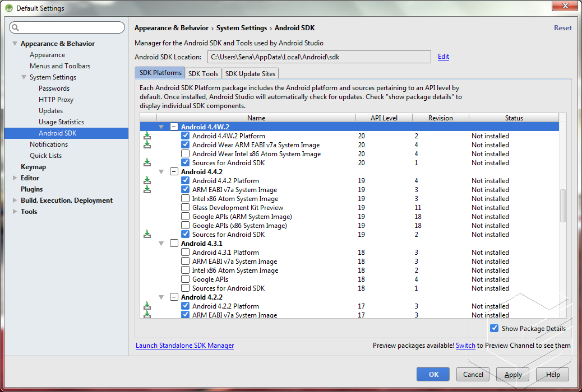This screenshot has height=392, width=582.
Task: Click Edit link for SDK location
Action: coord(443,57)
